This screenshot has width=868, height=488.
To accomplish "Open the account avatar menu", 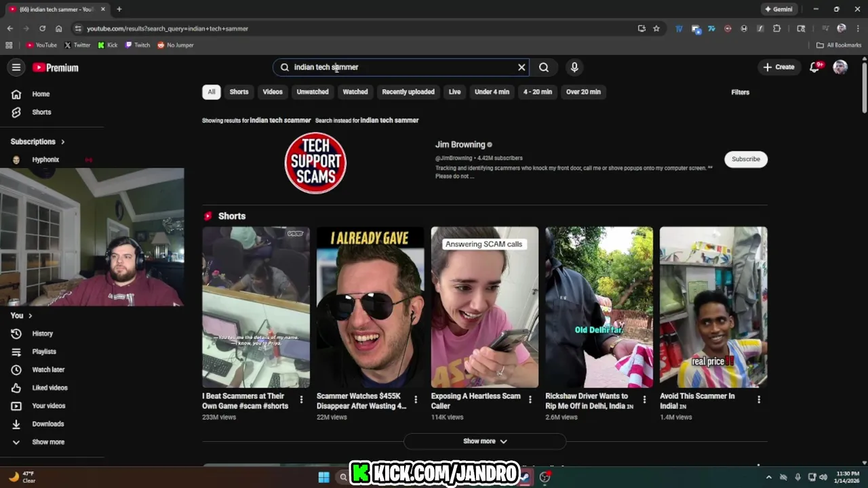I will coord(840,67).
